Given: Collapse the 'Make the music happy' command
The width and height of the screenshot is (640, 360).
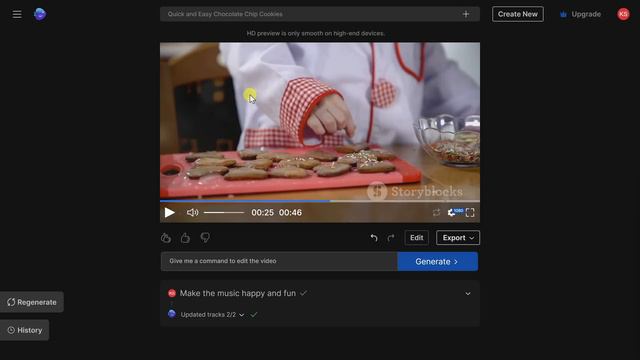Looking at the screenshot, I should click(468, 293).
